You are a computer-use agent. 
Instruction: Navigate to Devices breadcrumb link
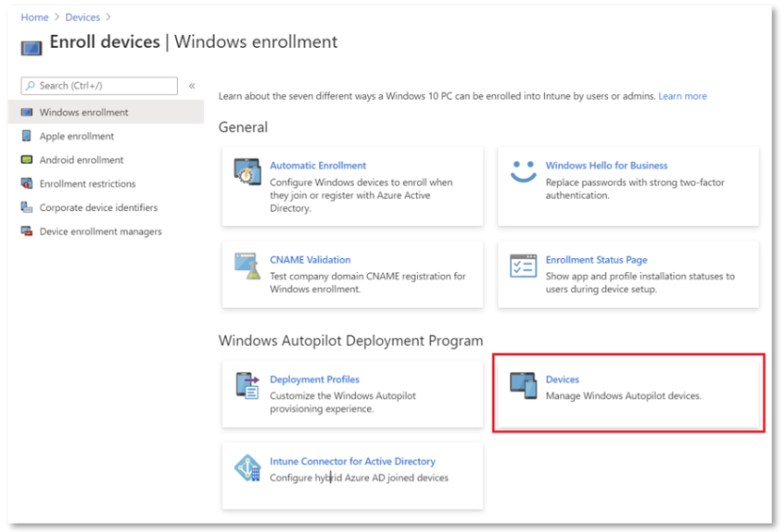[x=82, y=18]
